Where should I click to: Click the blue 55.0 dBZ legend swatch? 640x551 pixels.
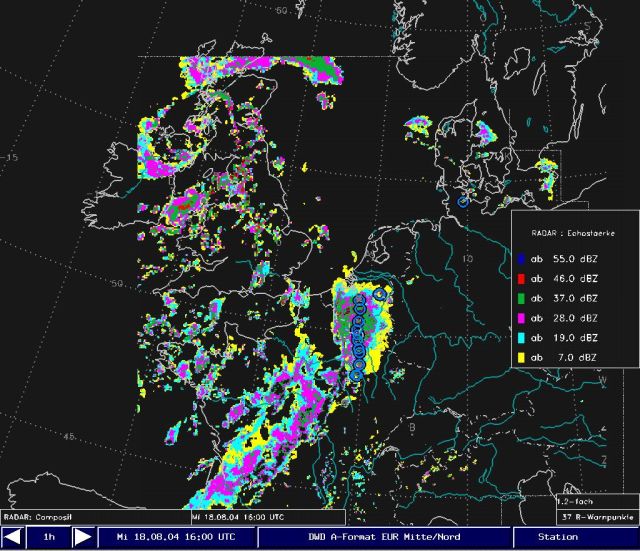pos(522,257)
